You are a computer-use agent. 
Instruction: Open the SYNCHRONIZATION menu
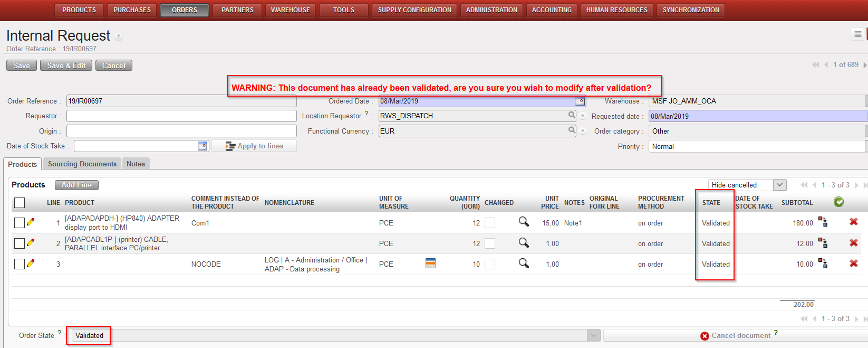(691, 10)
